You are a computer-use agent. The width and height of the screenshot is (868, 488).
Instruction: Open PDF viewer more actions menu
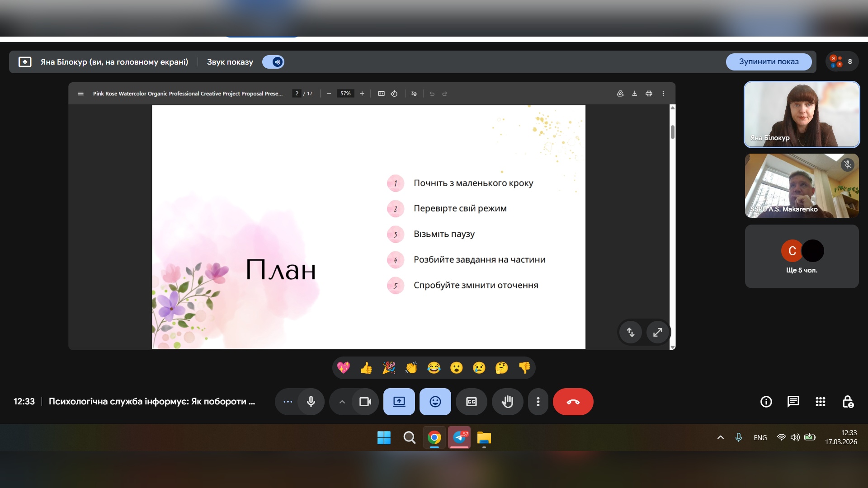click(663, 94)
